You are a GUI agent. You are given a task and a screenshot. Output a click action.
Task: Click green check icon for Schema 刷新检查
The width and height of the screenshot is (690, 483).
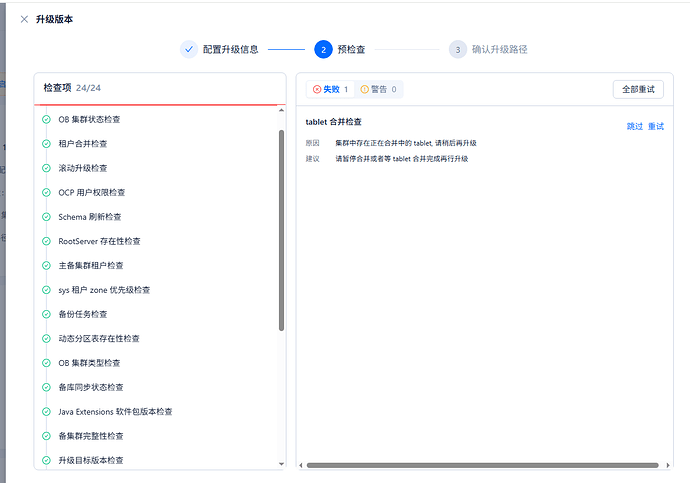pyautogui.click(x=46, y=217)
